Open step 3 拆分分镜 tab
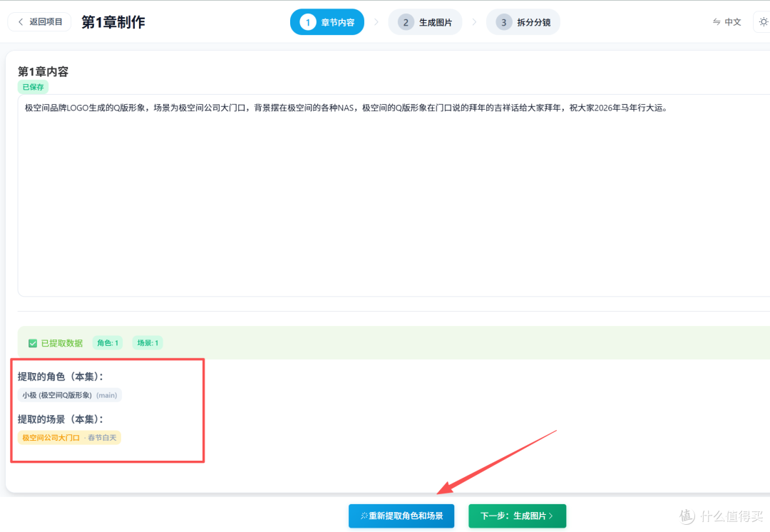The image size is (770, 532). pos(523,22)
